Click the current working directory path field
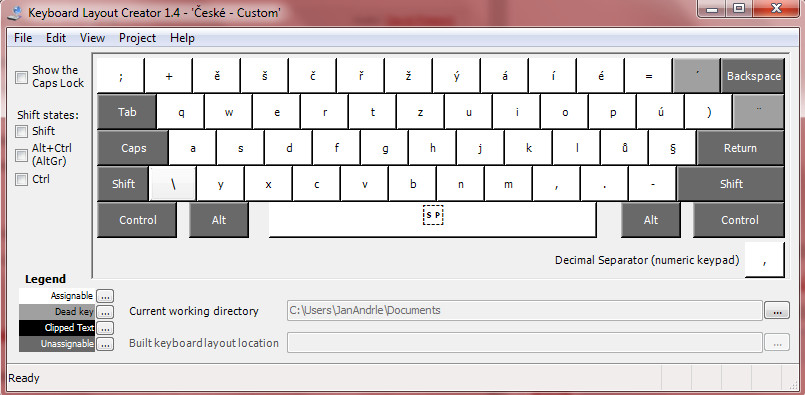Image resolution: width=805 pixels, height=395 pixels. [524, 310]
